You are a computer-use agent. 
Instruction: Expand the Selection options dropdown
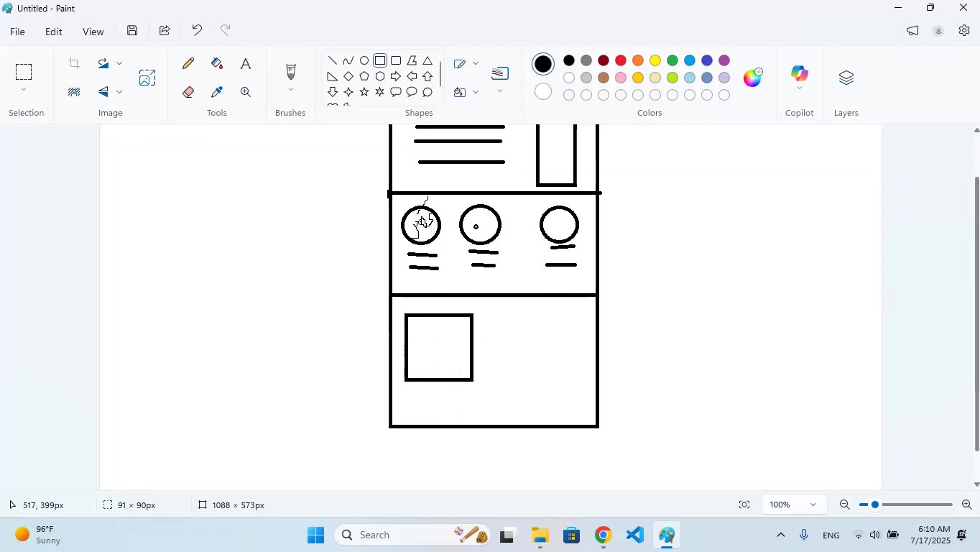click(24, 91)
